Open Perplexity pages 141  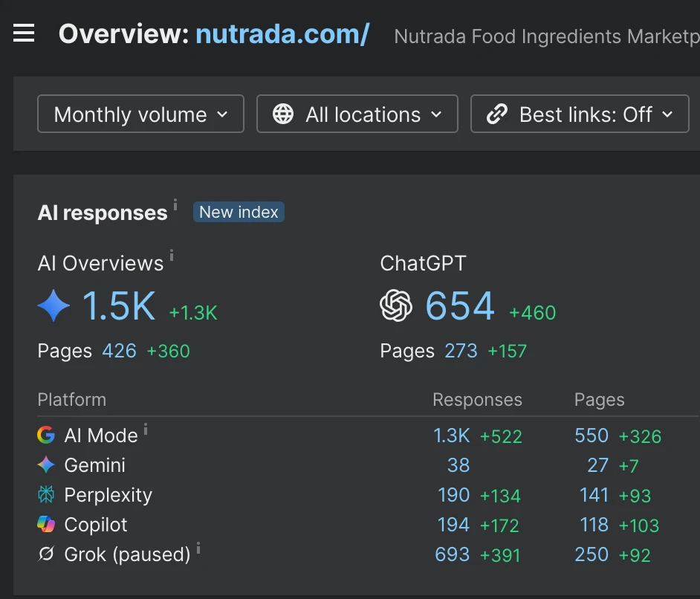594,495
